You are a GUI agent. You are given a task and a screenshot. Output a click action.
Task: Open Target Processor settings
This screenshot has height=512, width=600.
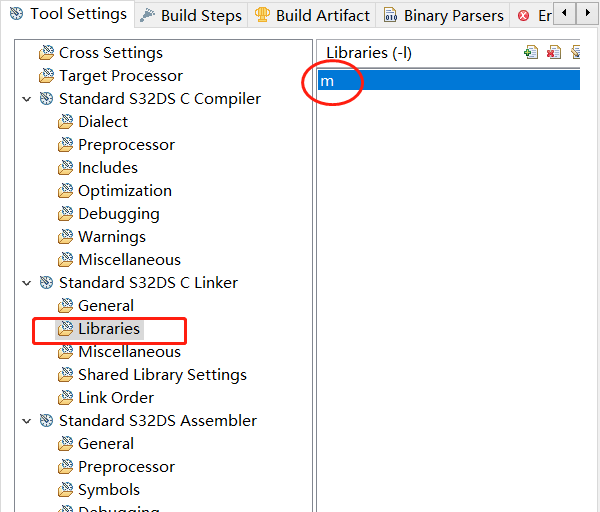point(120,76)
